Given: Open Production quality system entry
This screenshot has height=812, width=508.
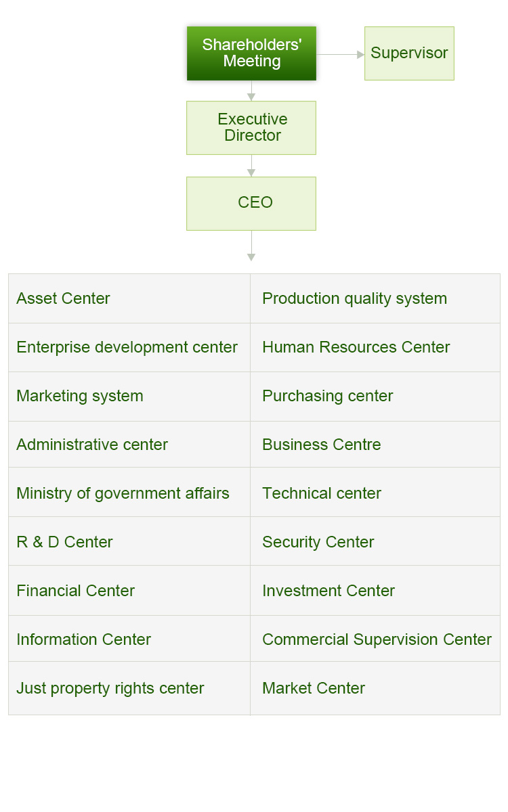Looking at the screenshot, I should click(375, 298).
